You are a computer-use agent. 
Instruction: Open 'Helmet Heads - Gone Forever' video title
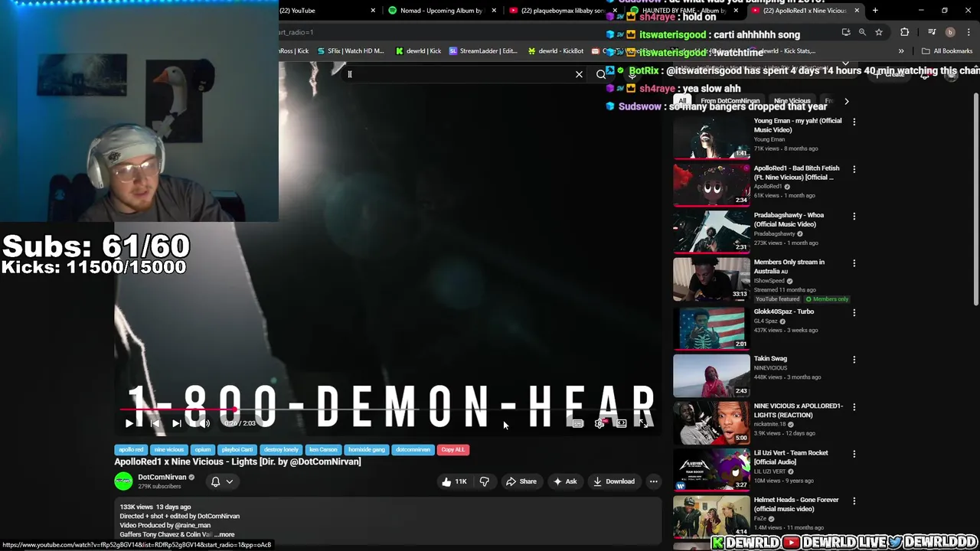[x=796, y=504]
